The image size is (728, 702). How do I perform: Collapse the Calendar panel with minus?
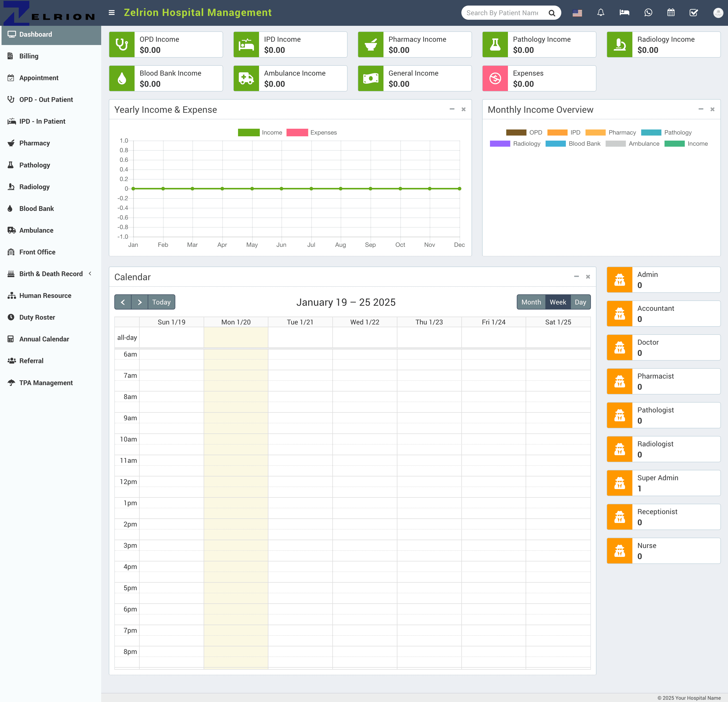576,277
